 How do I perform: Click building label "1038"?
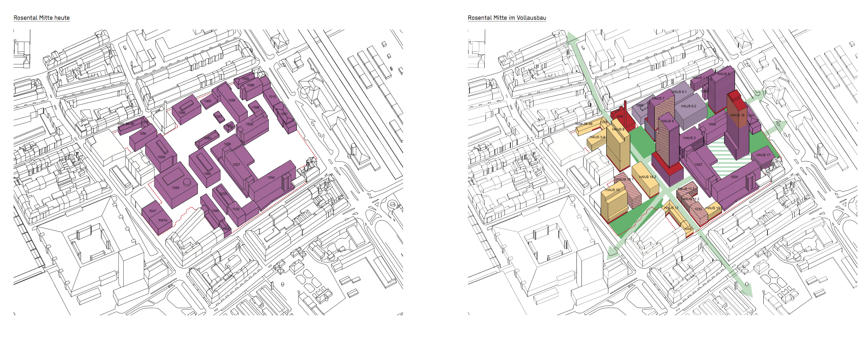pyautogui.click(x=231, y=100)
